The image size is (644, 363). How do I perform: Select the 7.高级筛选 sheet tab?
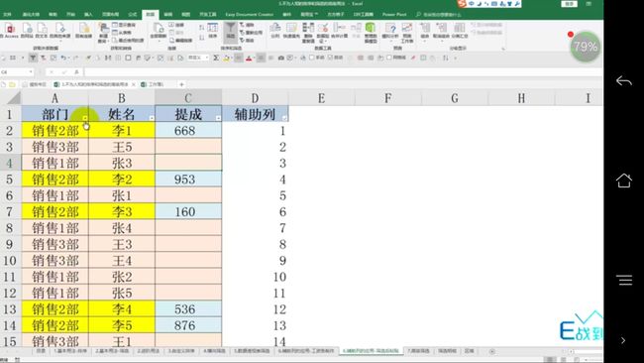(418, 351)
